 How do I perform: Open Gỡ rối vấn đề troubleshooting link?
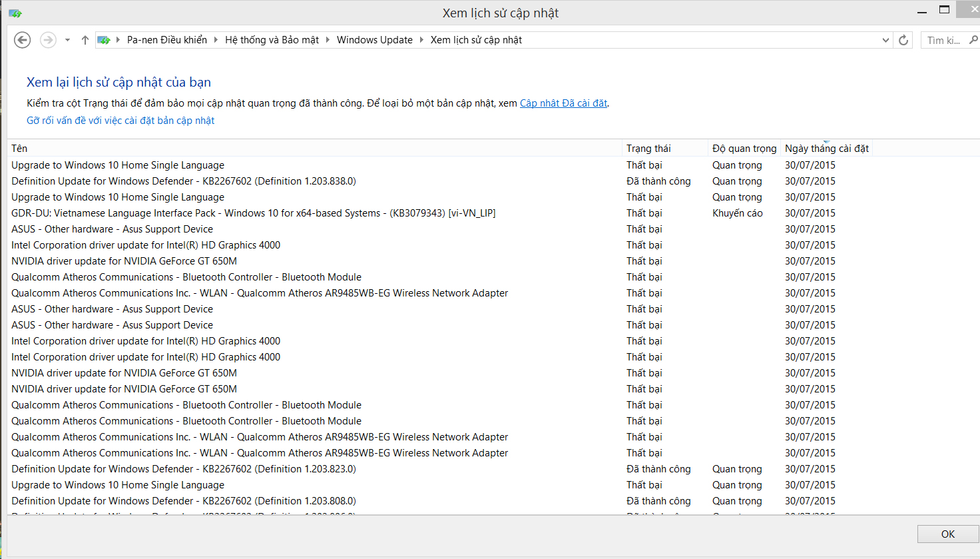tap(121, 121)
